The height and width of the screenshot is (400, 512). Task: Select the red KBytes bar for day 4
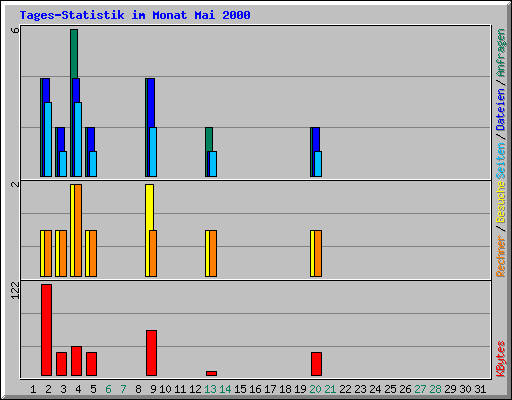76,361
